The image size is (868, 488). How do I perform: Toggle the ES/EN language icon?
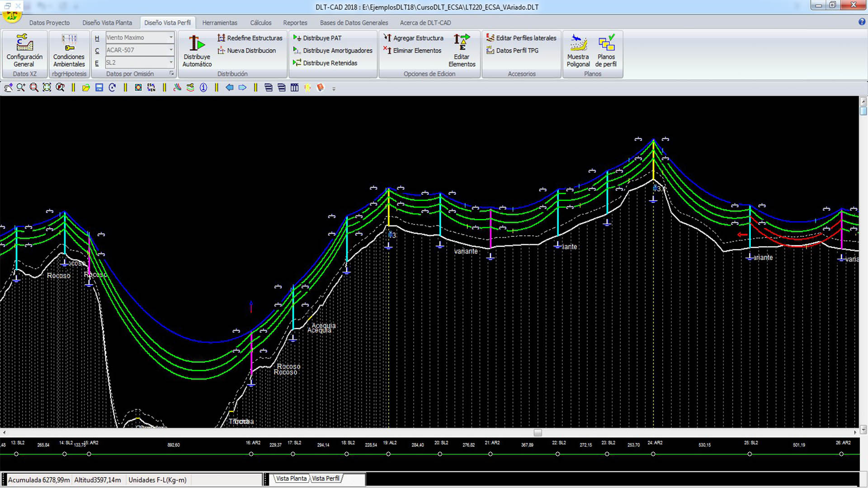click(x=151, y=88)
